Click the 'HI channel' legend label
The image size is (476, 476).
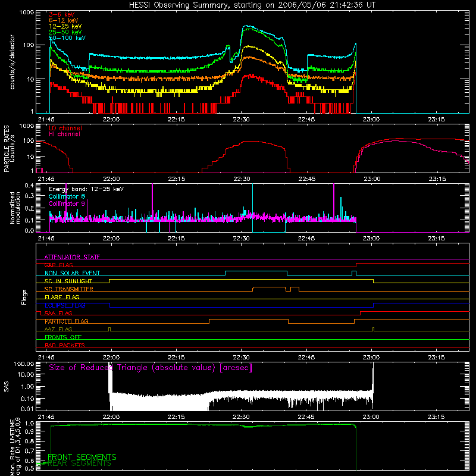tap(64, 134)
